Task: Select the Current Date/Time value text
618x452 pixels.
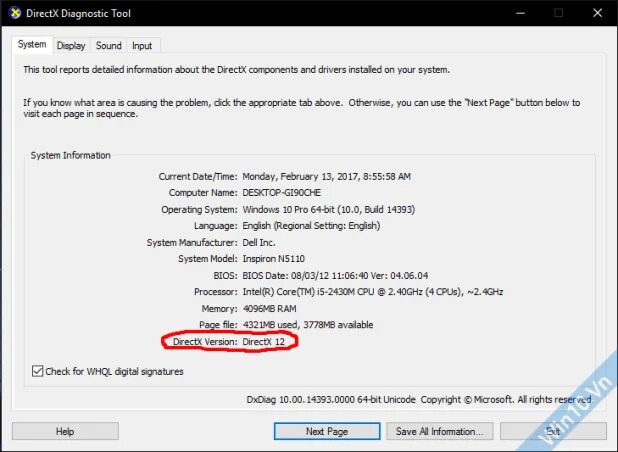Action: pos(326,177)
